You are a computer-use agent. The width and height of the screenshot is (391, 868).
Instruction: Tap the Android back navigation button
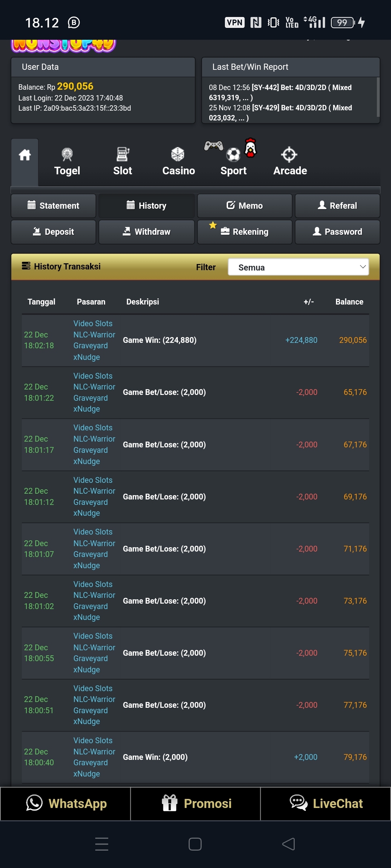coord(289,844)
